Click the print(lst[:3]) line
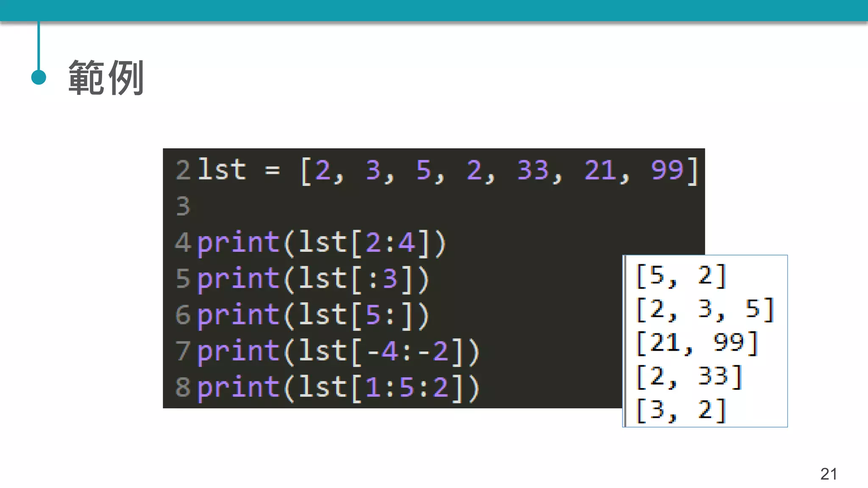The image size is (868, 488). (313, 279)
